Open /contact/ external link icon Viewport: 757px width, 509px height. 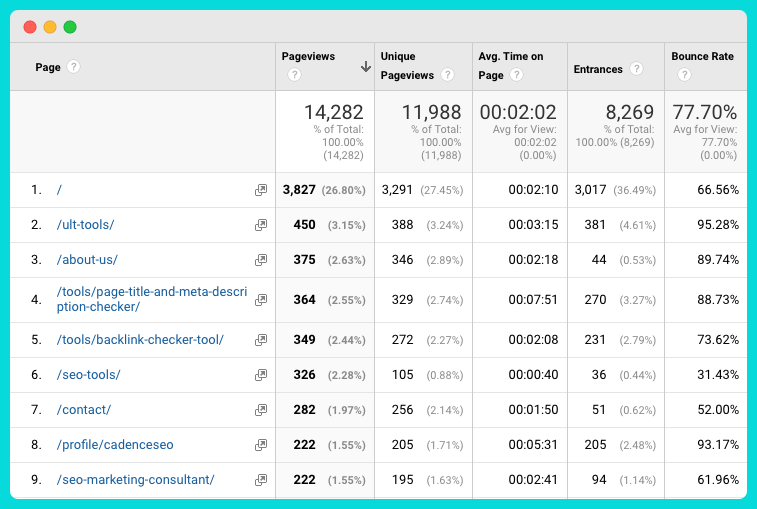click(x=261, y=410)
